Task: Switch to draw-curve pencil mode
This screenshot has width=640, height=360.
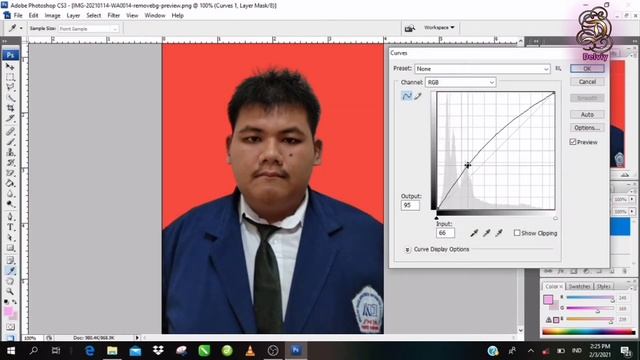Action: [418, 96]
